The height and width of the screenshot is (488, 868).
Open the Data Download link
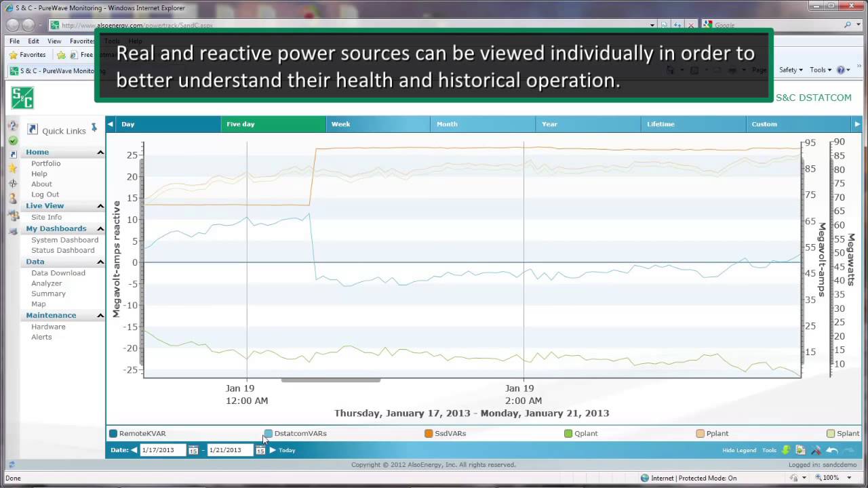pos(58,273)
